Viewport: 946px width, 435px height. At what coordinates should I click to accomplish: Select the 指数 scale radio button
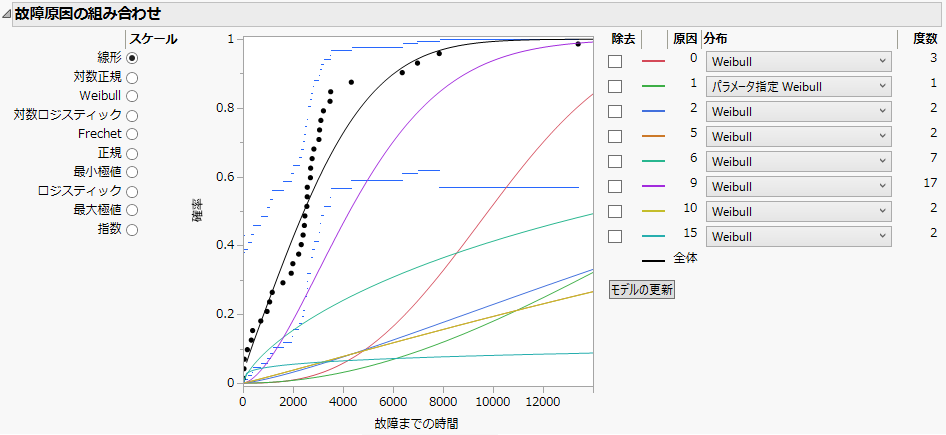click(132, 229)
